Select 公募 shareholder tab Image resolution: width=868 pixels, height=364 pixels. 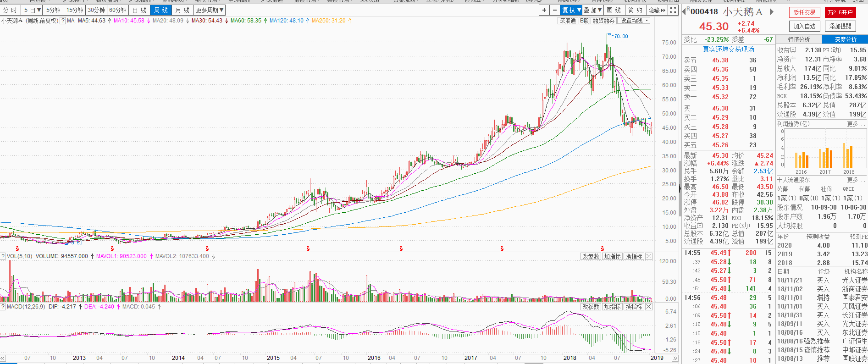[x=782, y=189]
